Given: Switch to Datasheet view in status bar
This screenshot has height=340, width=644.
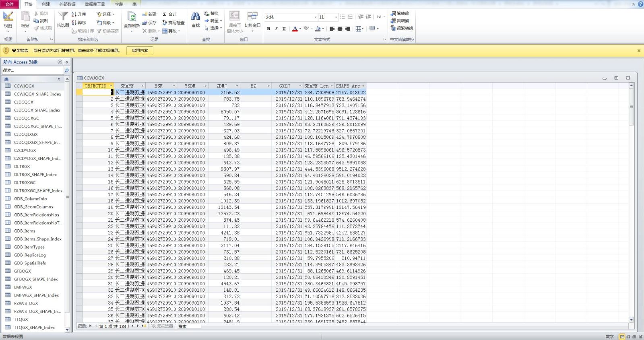Looking at the screenshot, I should click(622, 336).
